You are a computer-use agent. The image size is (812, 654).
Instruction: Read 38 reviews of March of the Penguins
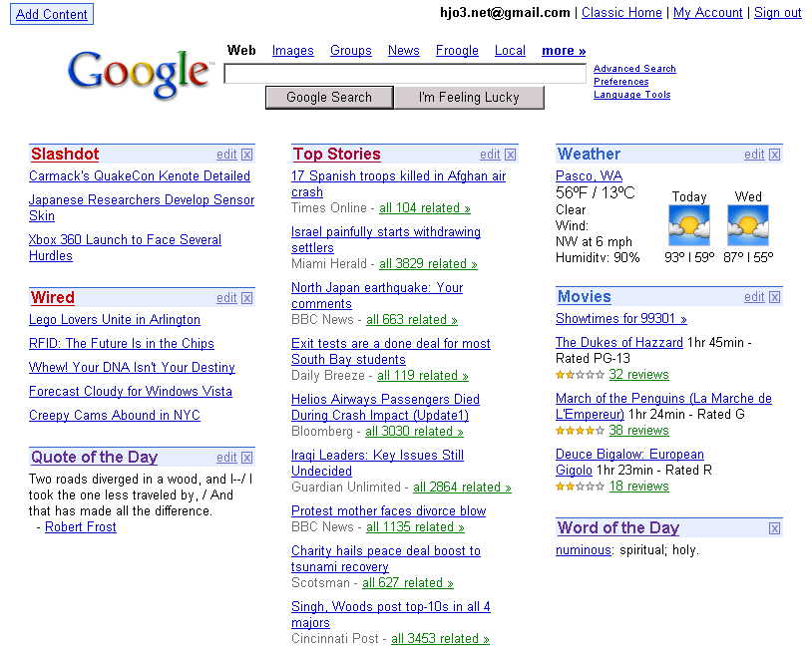pyautogui.click(x=638, y=431)
